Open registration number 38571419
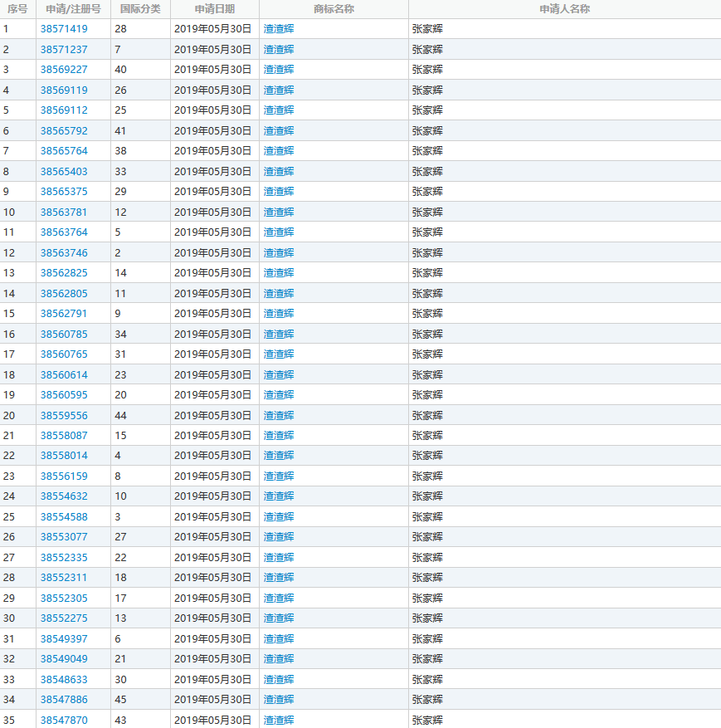 pos(64,29)
